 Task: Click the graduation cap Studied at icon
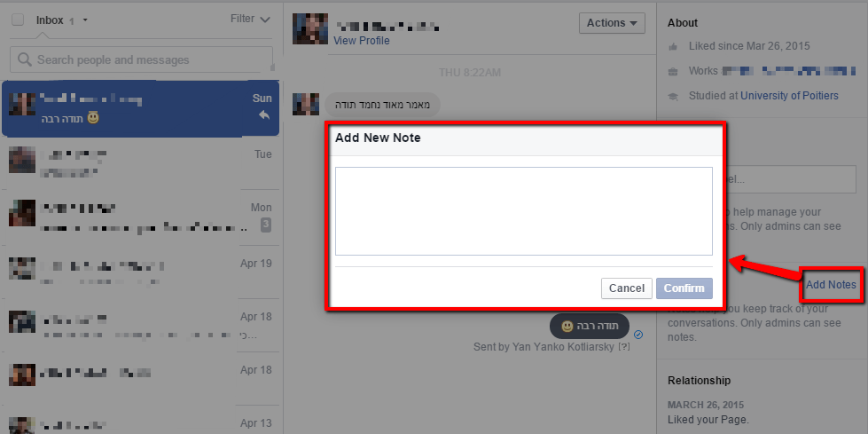click(x=673, y=96)
